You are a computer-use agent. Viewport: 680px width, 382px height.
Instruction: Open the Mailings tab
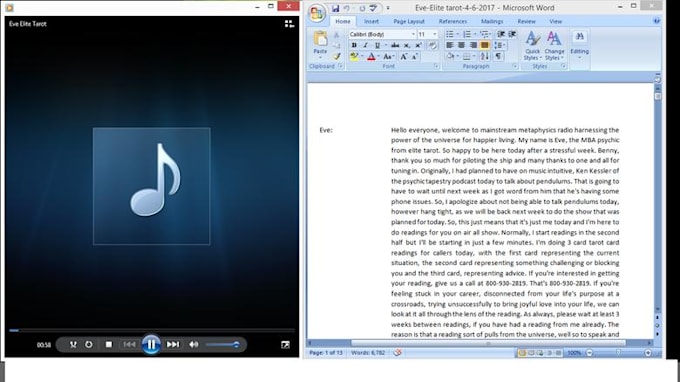click(x=492, y=21)
